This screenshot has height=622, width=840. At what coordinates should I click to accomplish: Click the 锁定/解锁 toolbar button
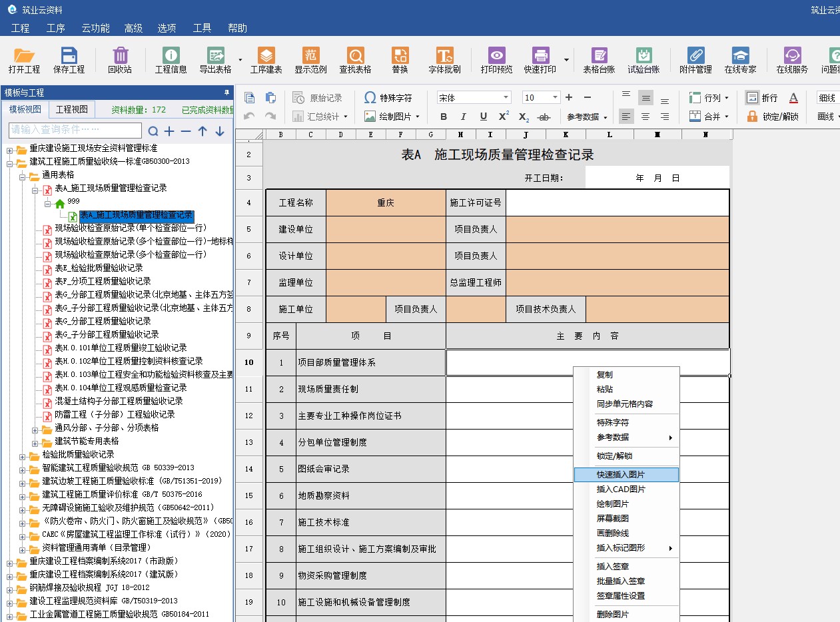pyautogui.click(x=772, y=117)
